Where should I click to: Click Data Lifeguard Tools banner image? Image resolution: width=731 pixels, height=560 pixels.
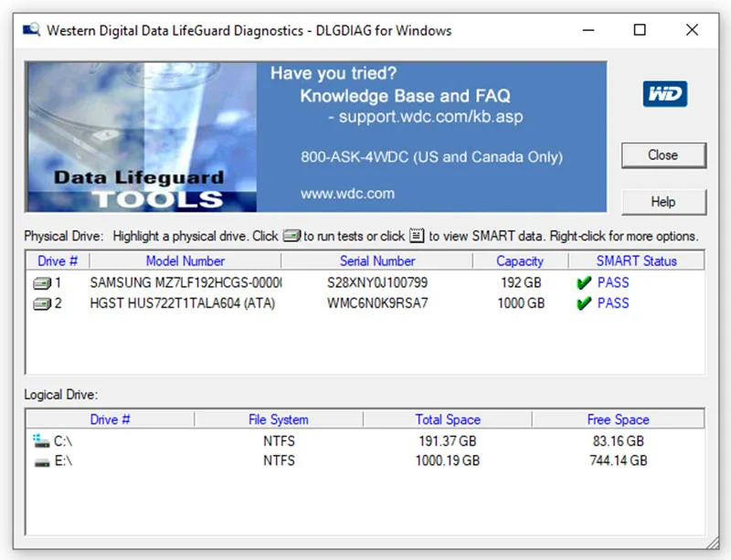[x=142, y=137]
